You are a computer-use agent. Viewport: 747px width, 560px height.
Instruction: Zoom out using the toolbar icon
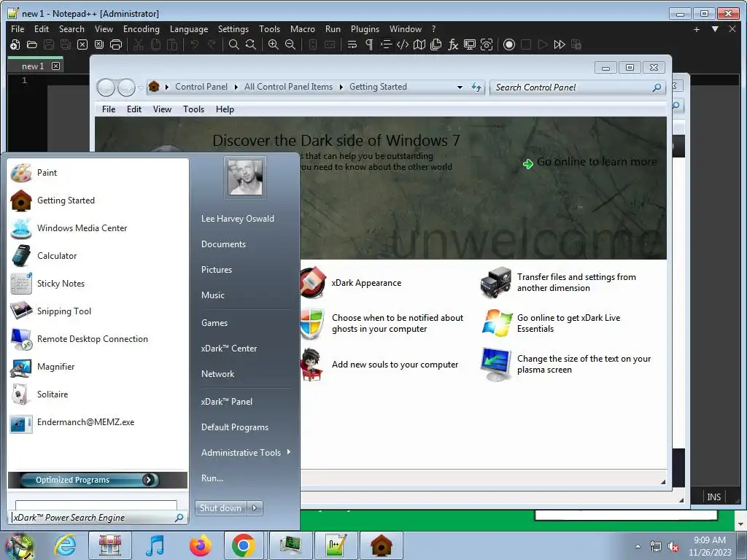point(290,44)
